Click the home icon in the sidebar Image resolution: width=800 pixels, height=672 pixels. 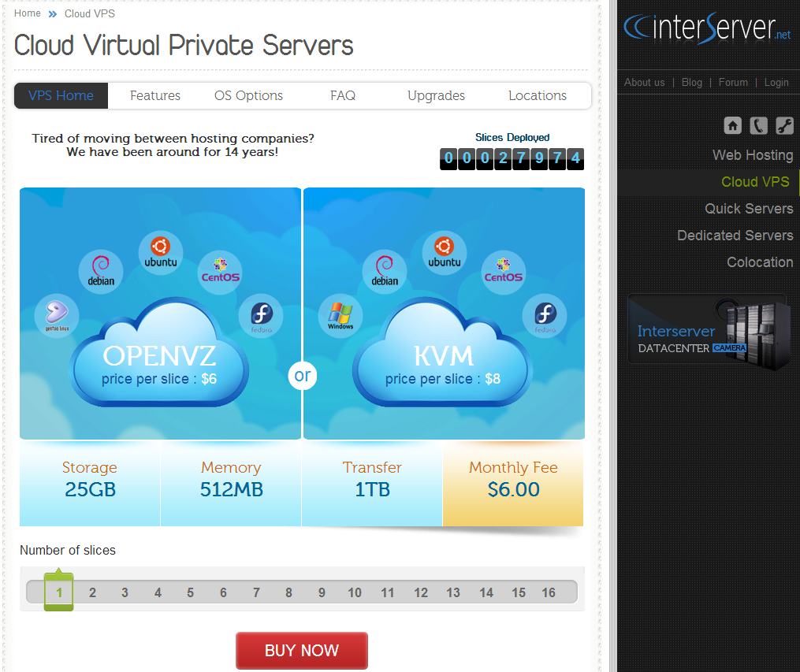pyautogui.click(x=733, y=125)
